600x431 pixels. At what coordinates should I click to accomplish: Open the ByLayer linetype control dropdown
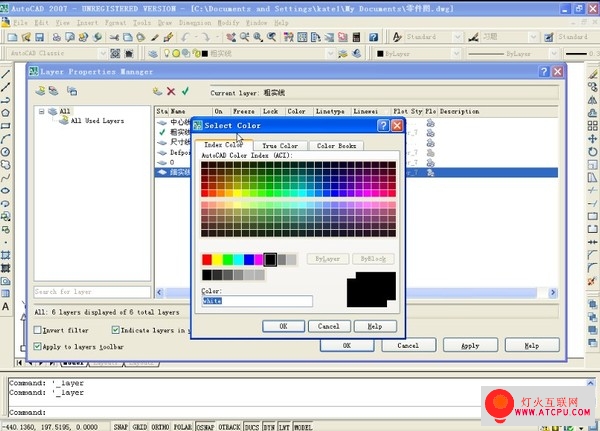click(554, 54)
